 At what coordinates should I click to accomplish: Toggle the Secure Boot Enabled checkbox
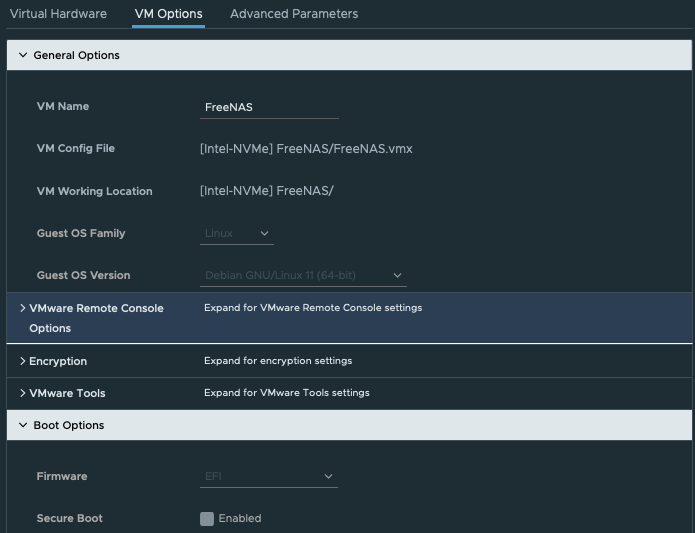tap(207, 518)
